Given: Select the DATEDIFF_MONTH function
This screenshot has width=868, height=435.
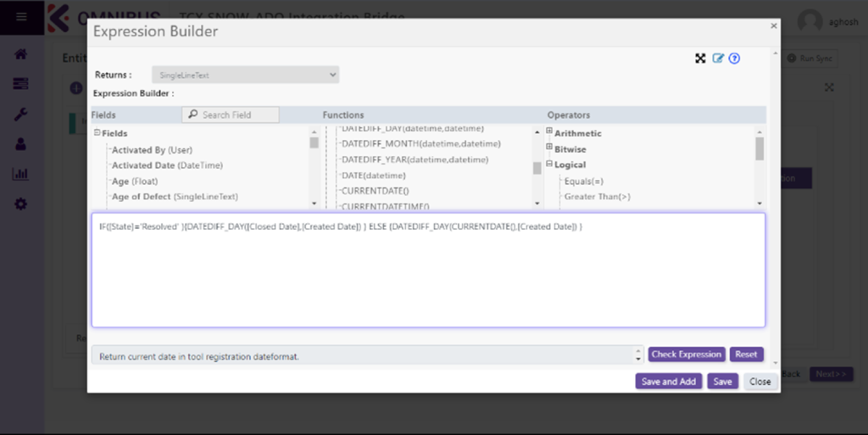Looking at the screenshot, I should tap(414, 143).
